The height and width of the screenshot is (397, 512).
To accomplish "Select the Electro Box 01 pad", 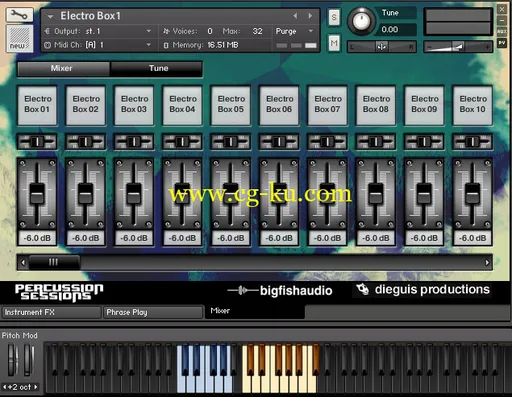I will pyautogui.click(x=37, y=105).
